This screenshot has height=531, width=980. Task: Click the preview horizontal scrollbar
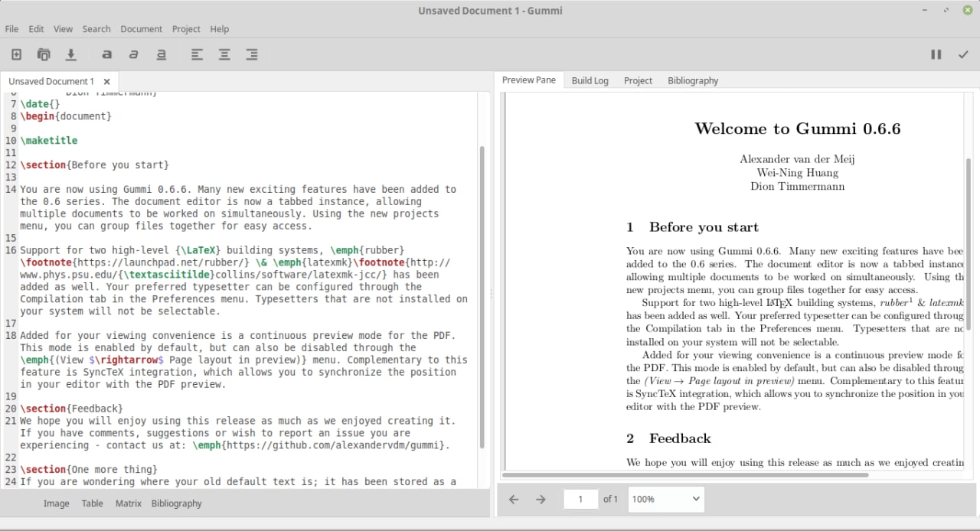click(687, 475)
